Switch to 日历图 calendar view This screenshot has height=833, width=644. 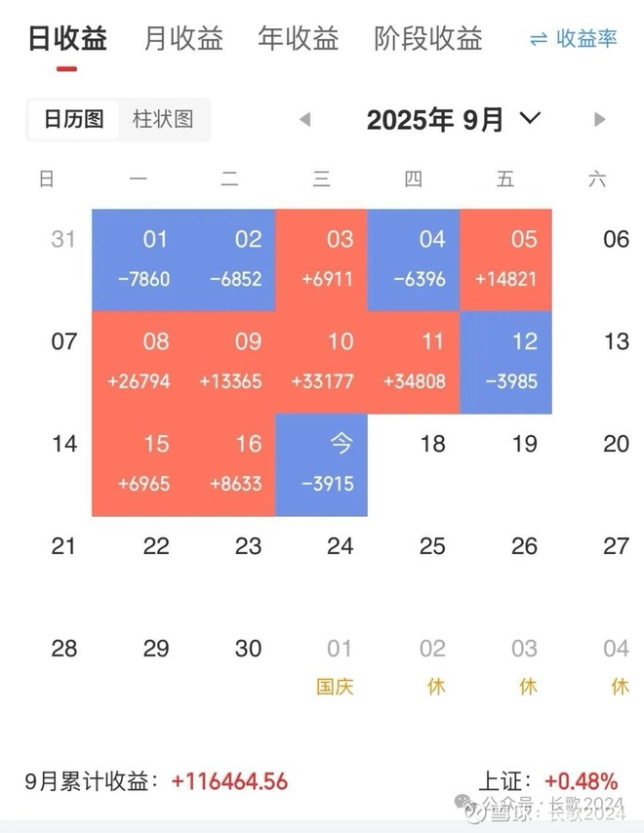pos(73,119)
